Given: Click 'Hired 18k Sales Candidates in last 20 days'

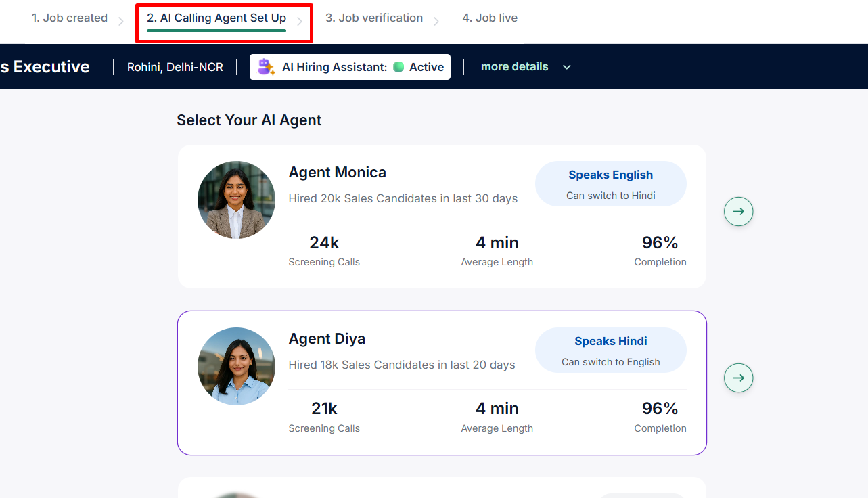Looking at the screenshot, I should point(402,365).
